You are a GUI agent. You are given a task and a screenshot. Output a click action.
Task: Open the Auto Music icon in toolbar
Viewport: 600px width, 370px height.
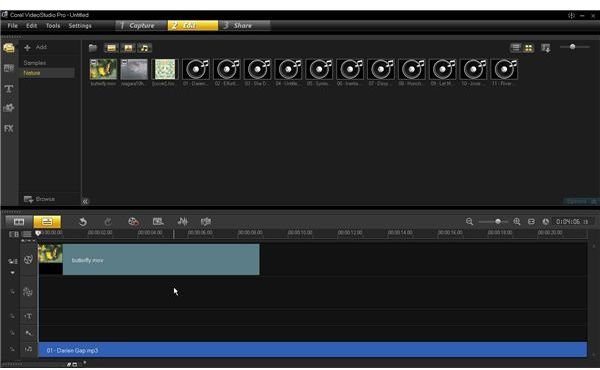pyautogui.click(x=206, y=222)
